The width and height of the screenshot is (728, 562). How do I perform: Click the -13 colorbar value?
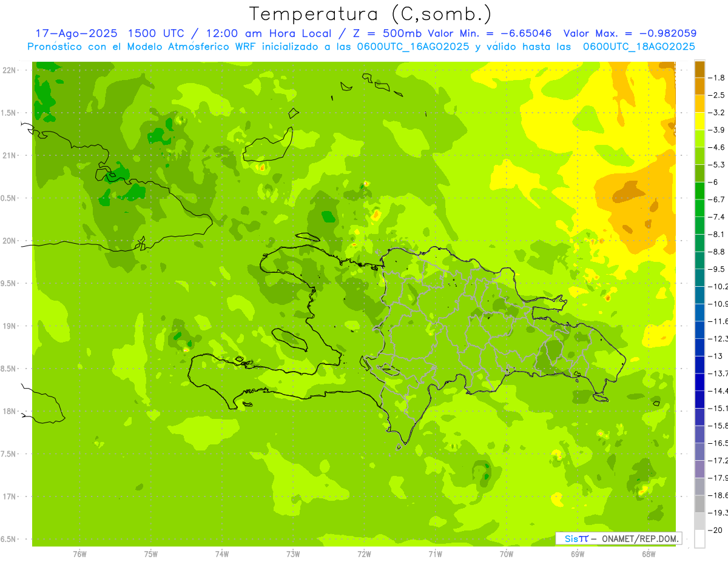[715, 355]
